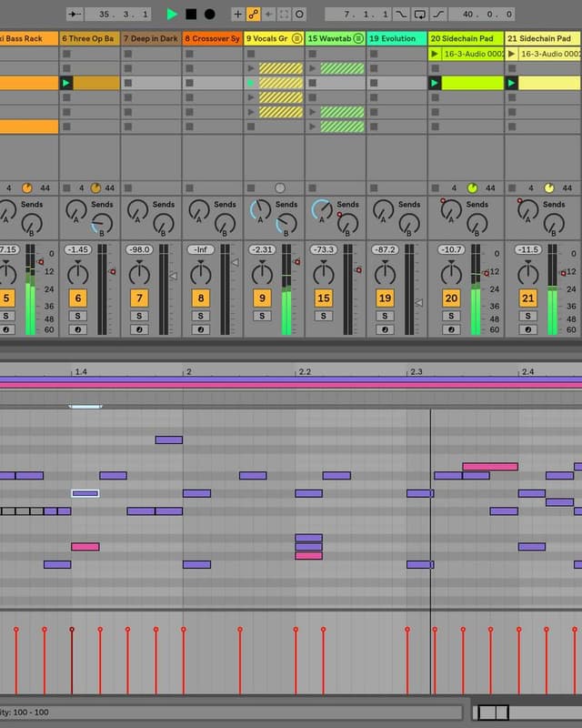Click the green Play button in transport
The height and width of the screenshot is (728, 582).
tap(172, 14)
